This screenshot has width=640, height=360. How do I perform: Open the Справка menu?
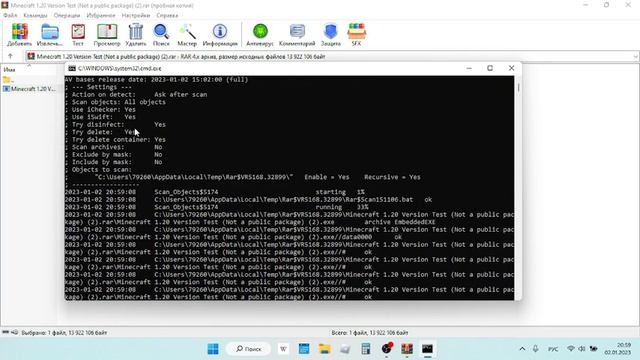[167, 16]
